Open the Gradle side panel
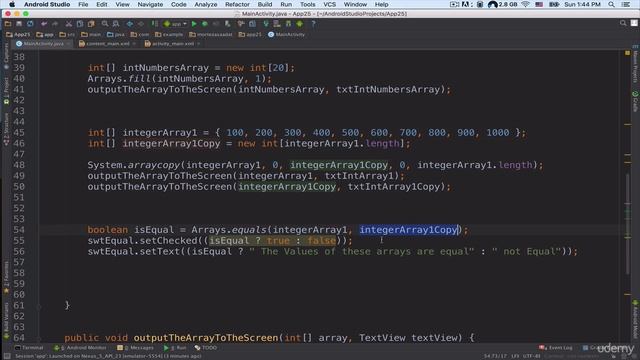 click(x=635, y=101)
